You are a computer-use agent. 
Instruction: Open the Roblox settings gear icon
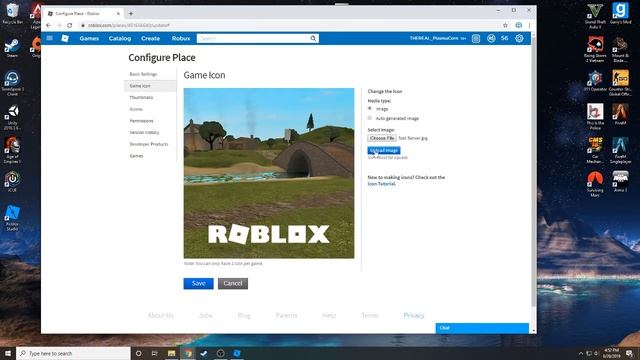519,38
